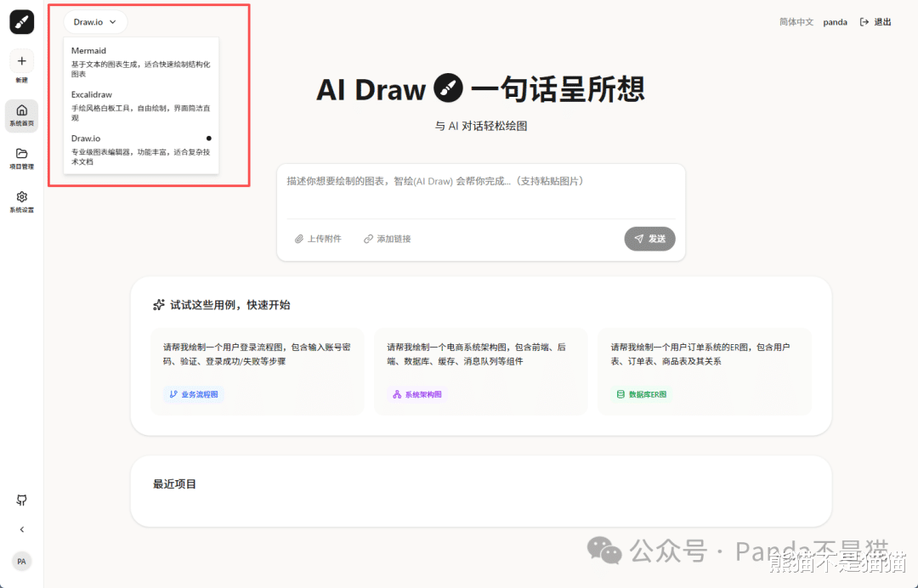Click the 与 AI 对话轻松绘图 subtitle
Image resolution: width=918 pixels, height=588 pixels.
480,126
